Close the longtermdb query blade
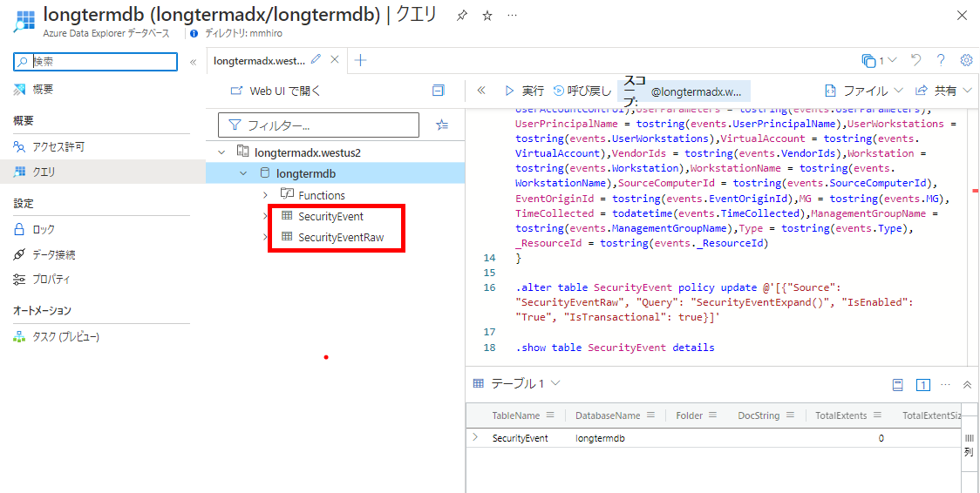 (x=962, y=17)
